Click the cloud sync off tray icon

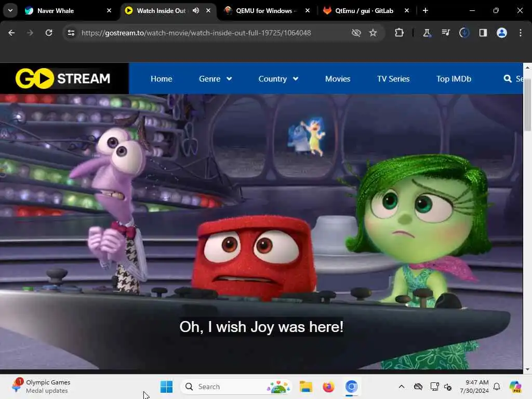pyautogui.click(x=418, y=387)
